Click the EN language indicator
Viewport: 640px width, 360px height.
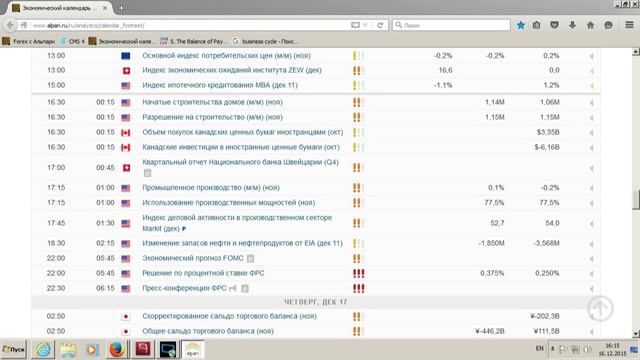tap(539, 349)
